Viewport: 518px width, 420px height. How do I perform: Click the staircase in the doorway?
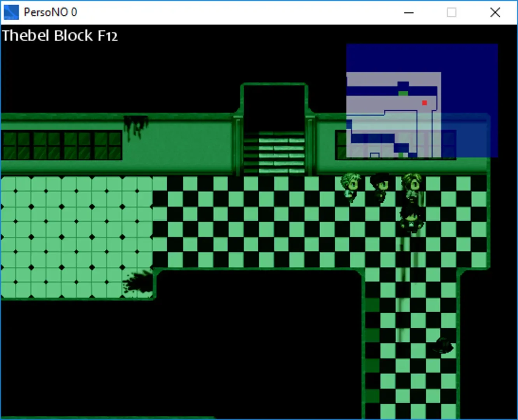274,154
